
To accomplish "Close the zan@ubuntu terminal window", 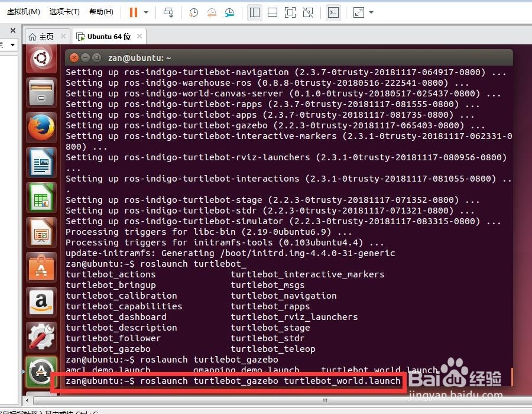I will (x=74, y=58).
